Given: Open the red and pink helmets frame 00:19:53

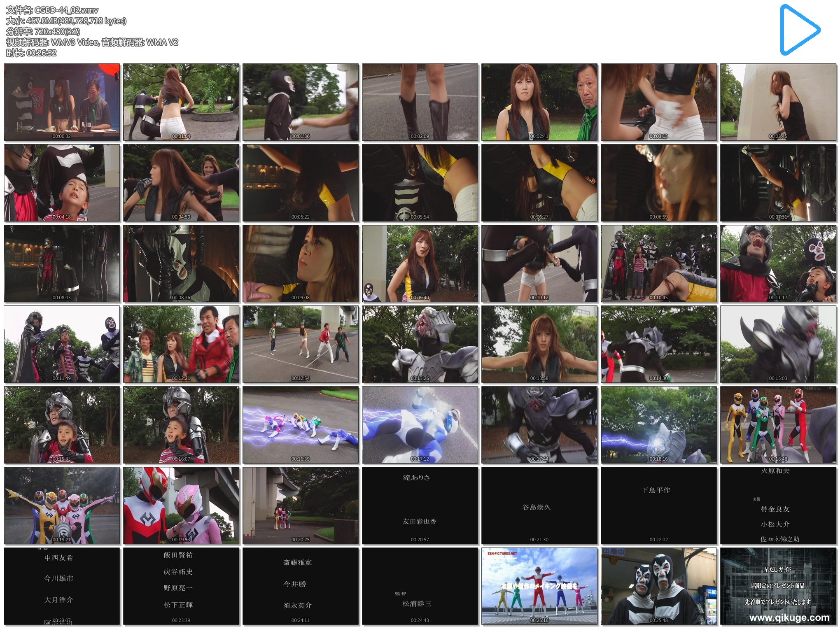Looking at the screenshot, I should (x=181, y=506).
